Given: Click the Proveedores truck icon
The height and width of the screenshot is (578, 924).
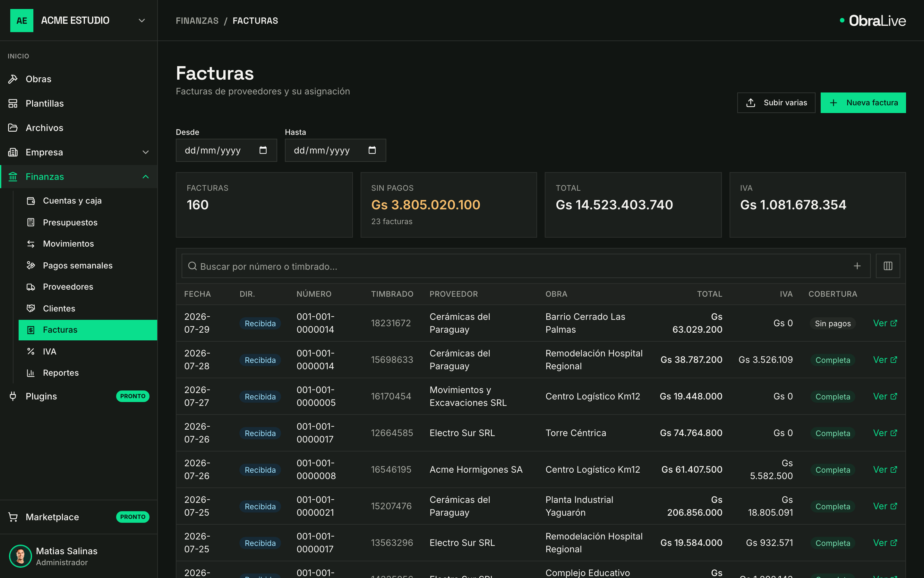Looking at the screenshot, I should pyautogui.click(x=31, y=287).
